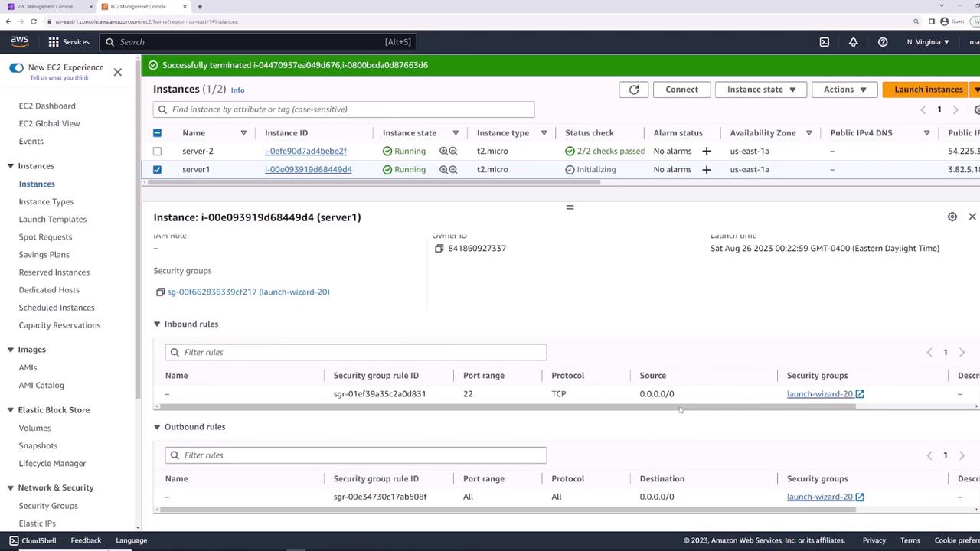
Task: Check the server-2 row checkbox
Action: (x=157, y=152)
